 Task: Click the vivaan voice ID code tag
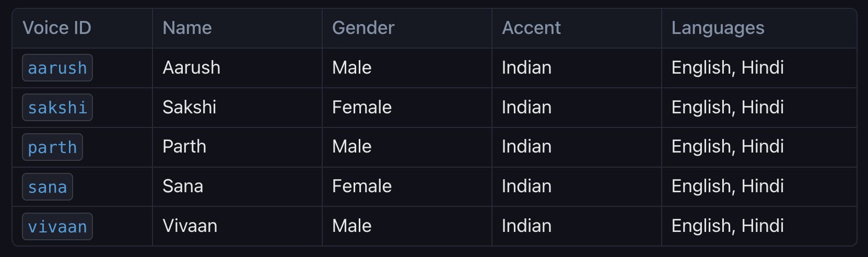57,227
